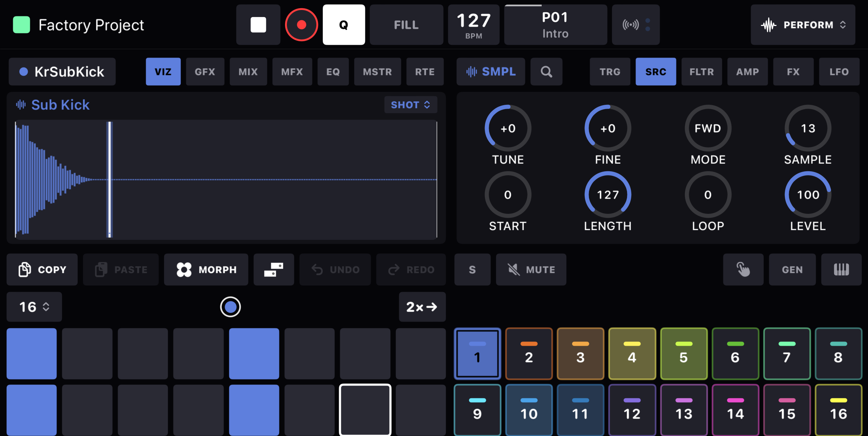Open the sample search magnifier icon
The image size is (868, 436).
pyautogui.click(x=546, y=72)
